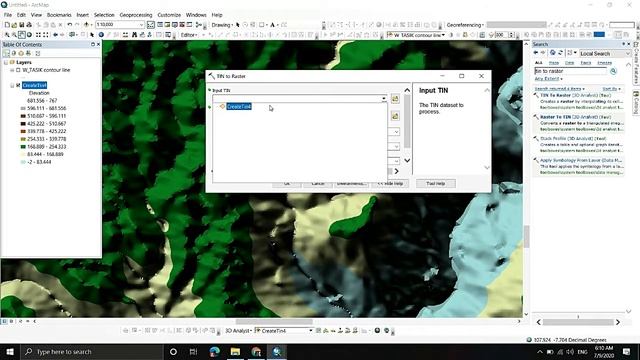
Task: Select the Identify tool
Action: (x=101, y=35)
